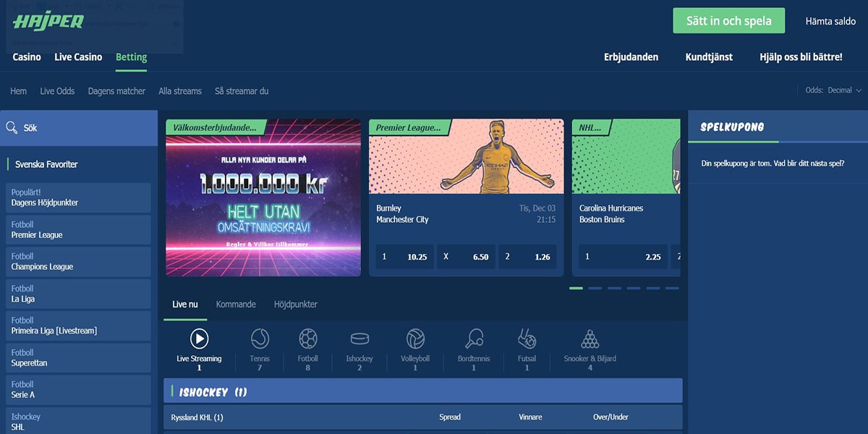The width and height of the screenshot is (868, 434).
Task: Open Dagens matcher
Action: click(116, 91)
